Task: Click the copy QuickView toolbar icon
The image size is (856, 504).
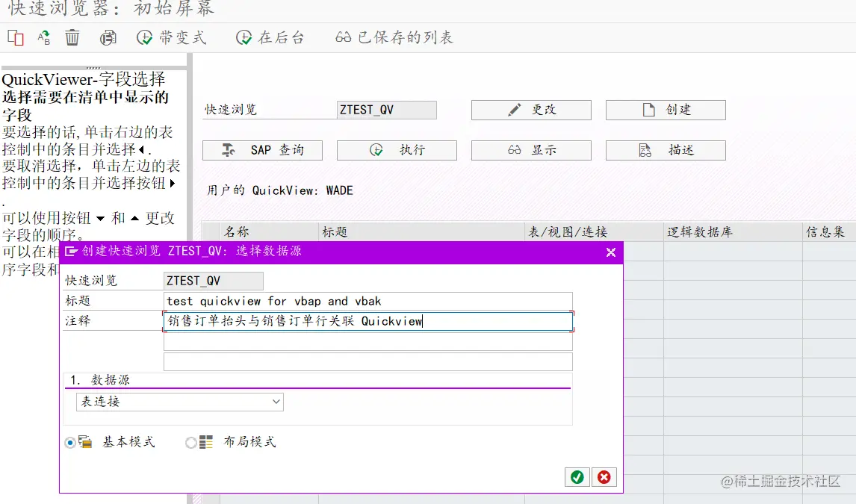Action: click(x=15, y=37)
